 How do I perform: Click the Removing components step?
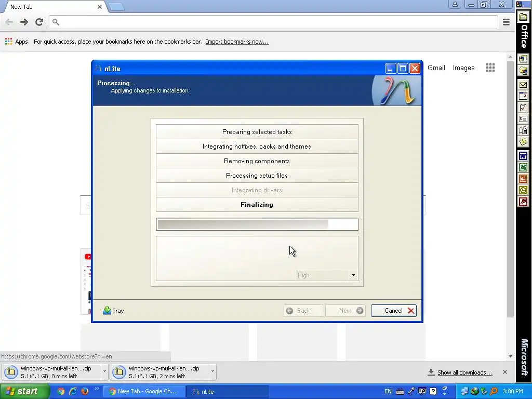257,161
